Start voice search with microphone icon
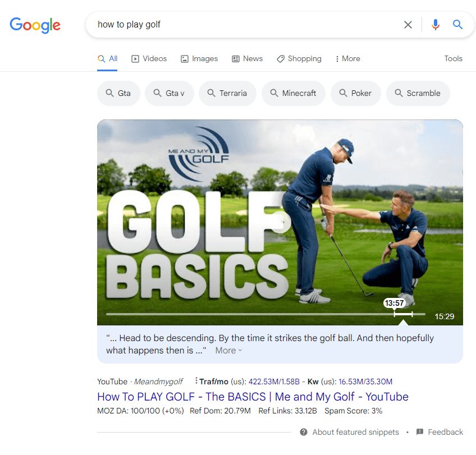476x455 pixels. pyautogui.click(x=436, y=25)
